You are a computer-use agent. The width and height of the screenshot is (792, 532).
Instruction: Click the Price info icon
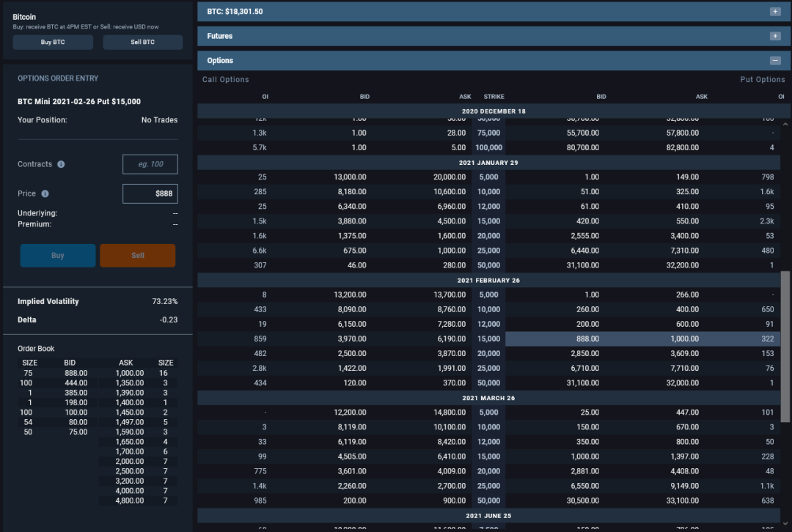tap(45, 193)
